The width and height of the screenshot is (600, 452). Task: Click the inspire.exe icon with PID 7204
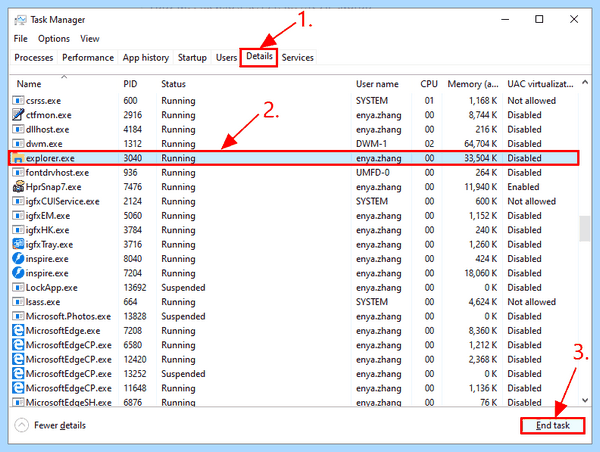click(18, 273)
